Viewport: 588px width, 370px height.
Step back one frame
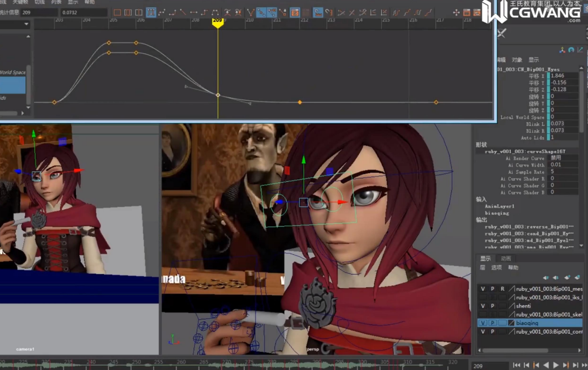point(526,365)
